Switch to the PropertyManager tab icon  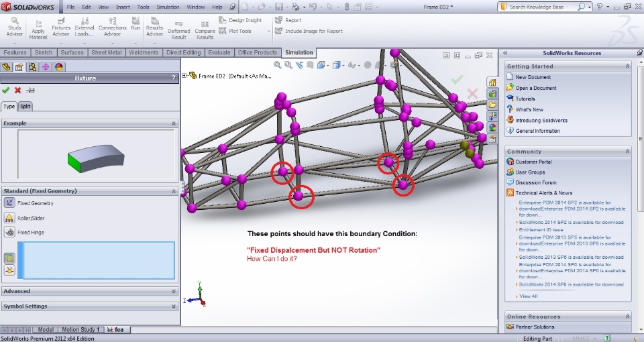(x=19, y=67)
